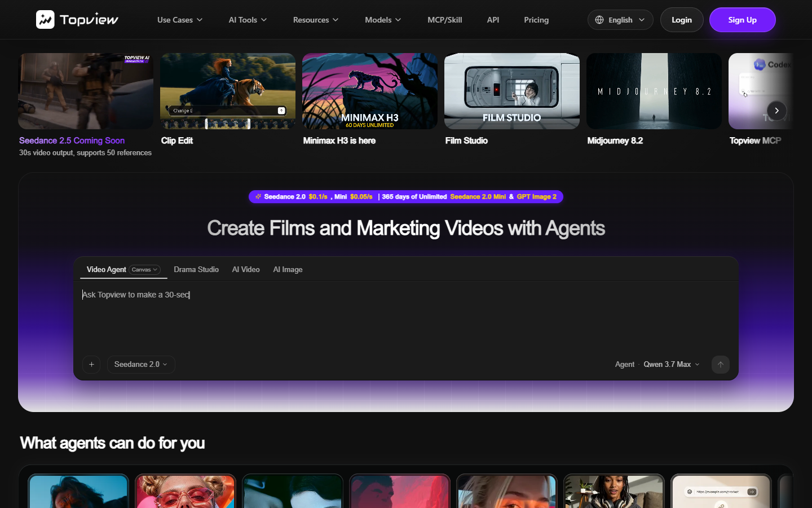Click the send arrow button in prompt box
This screenshot has height=508, width=812.
pos(721,365)
